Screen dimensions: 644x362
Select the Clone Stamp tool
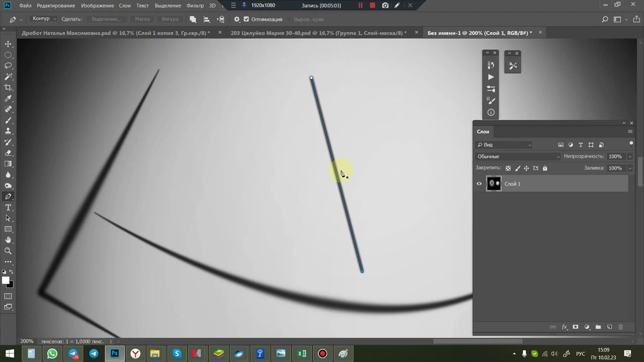pos(9,131)
